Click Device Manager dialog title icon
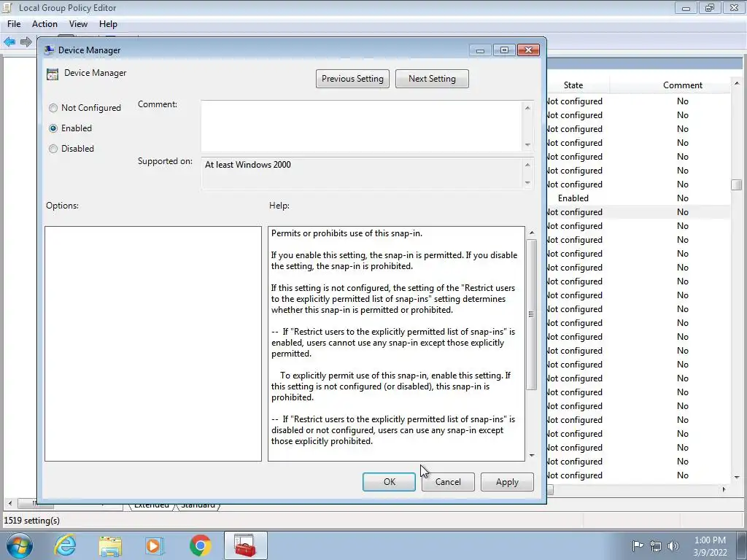 [x=49, y=50]
